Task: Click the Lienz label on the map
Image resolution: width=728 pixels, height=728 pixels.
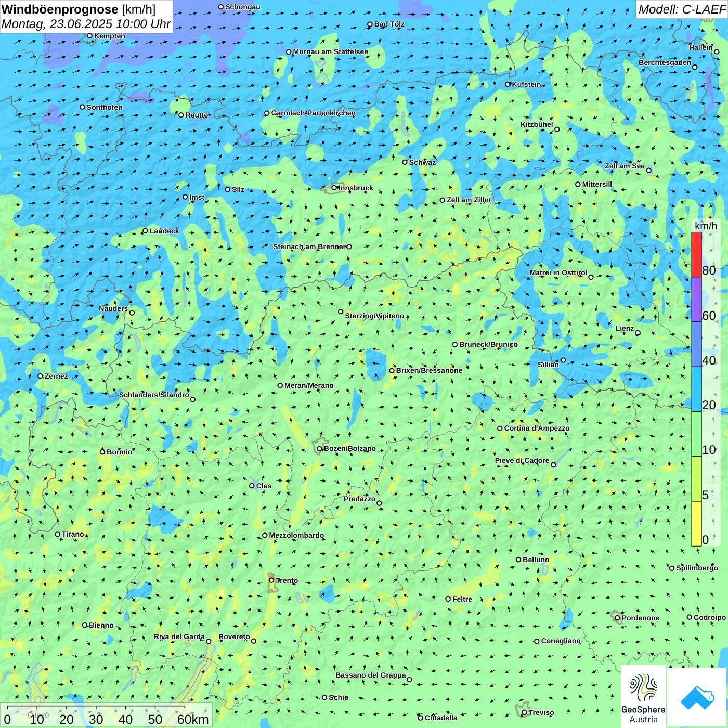Action: [625, 328]
